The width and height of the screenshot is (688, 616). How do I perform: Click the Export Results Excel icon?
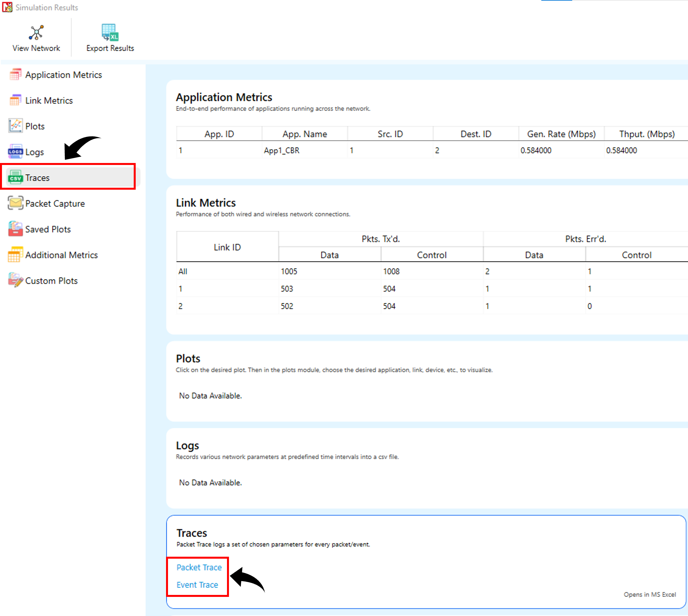[x=110, y=33]
